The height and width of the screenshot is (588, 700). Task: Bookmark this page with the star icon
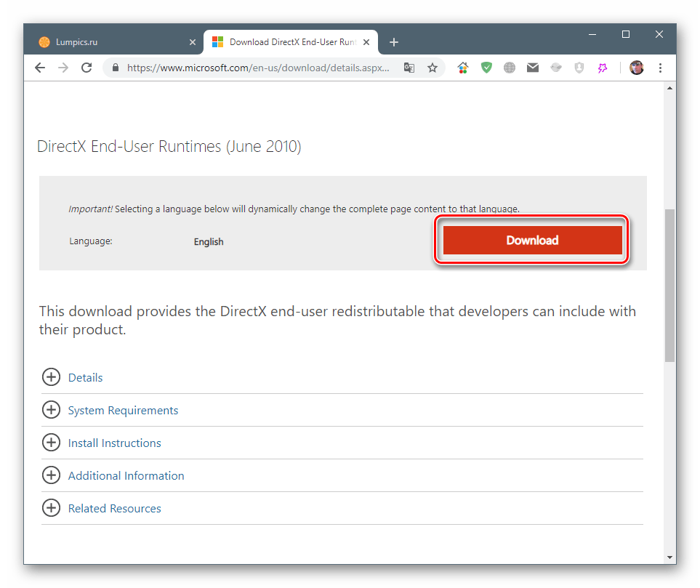433,68
